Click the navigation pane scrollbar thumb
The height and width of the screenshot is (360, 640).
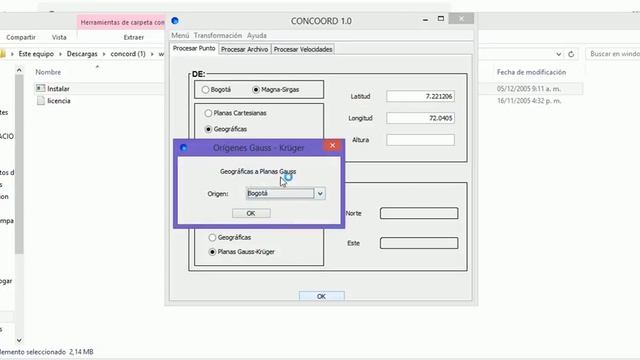pyautogui.click(x=19, y=164)
